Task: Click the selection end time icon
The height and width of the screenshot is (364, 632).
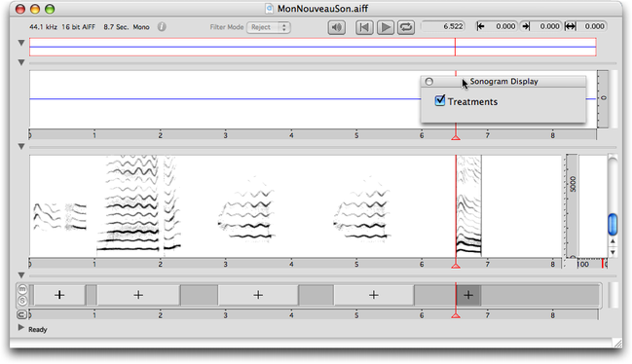Action: pyautogui.click(x=526, y=26)
